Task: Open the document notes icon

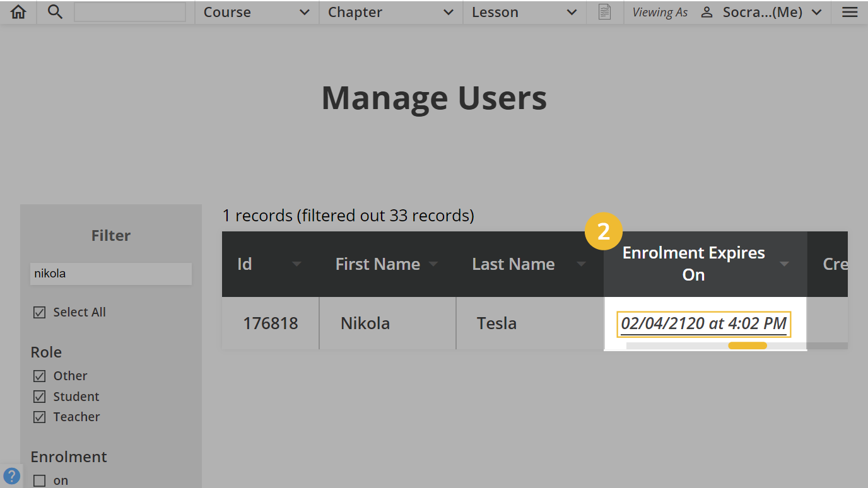Action: pyautogui.click(x=604, y=12)
